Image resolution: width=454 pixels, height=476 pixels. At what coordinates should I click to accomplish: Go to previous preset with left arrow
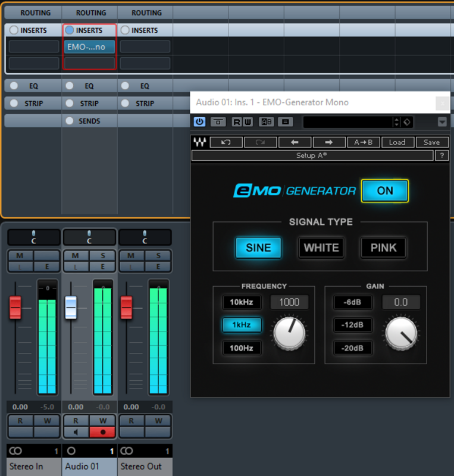(295, 142)
